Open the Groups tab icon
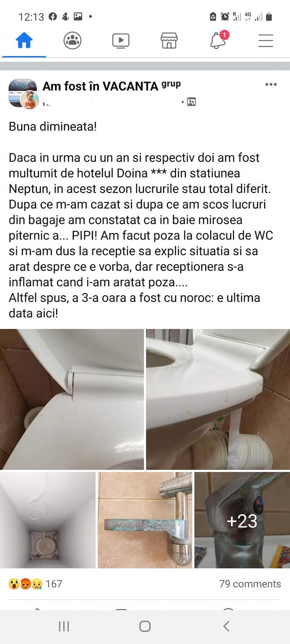 (72, 41)
